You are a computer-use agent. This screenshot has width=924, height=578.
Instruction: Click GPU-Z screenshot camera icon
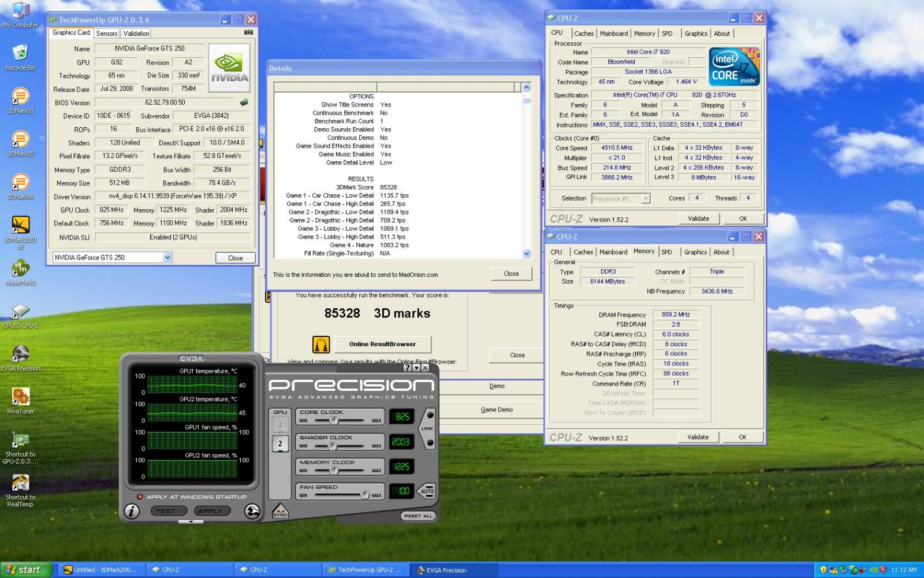248,33
